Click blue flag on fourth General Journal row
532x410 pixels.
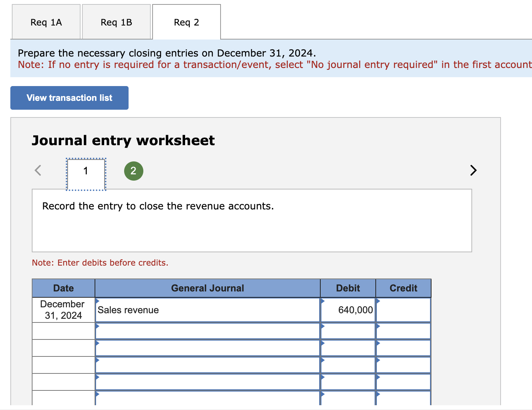tap(97, 360)
